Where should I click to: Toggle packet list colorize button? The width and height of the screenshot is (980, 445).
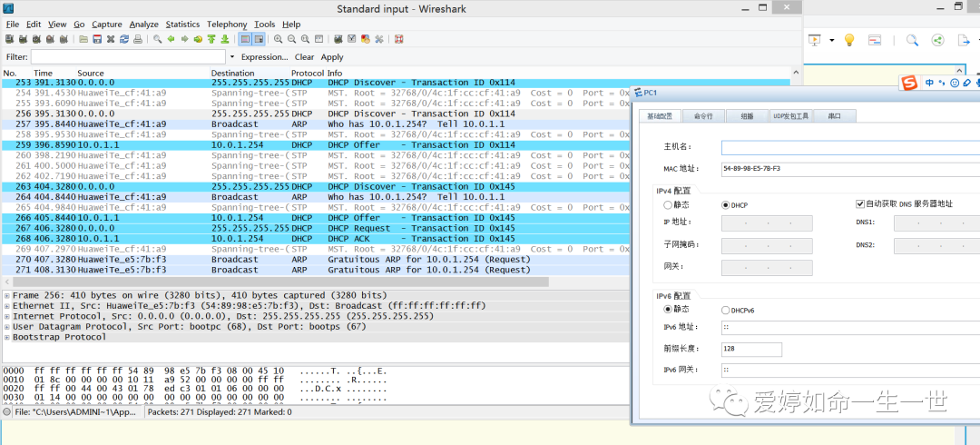pos(245,39)
